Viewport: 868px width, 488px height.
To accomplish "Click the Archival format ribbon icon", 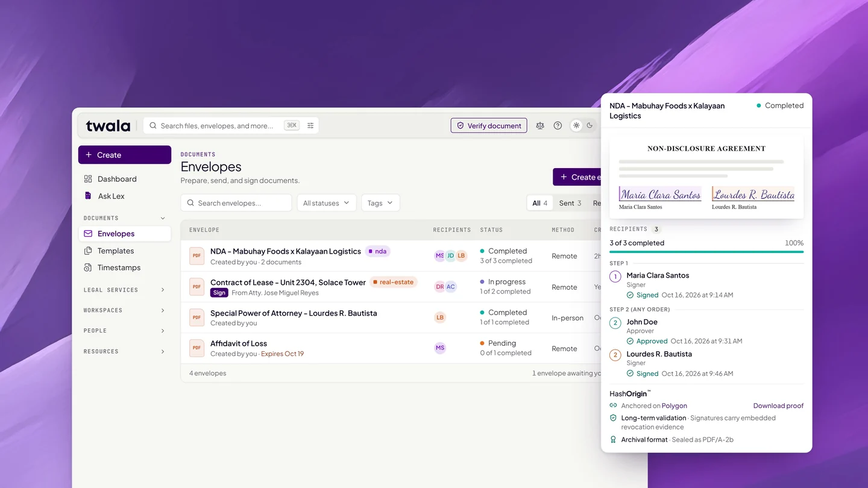I will pos(613,440).
